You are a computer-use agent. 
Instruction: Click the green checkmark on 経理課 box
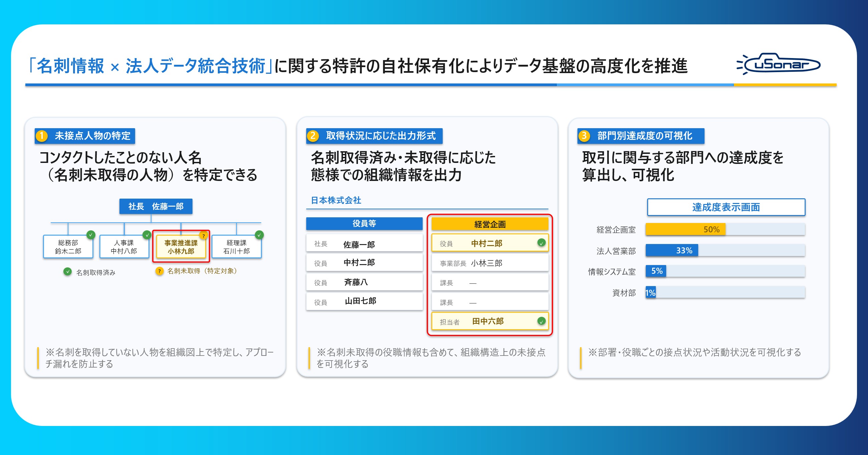tap(259, 235)
